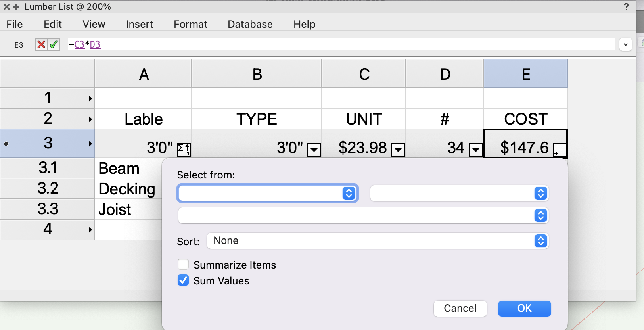The height and width of the screenshot is (330, 644).
Task: Accept the formula with the green checkmark
Action: (54, 44)
